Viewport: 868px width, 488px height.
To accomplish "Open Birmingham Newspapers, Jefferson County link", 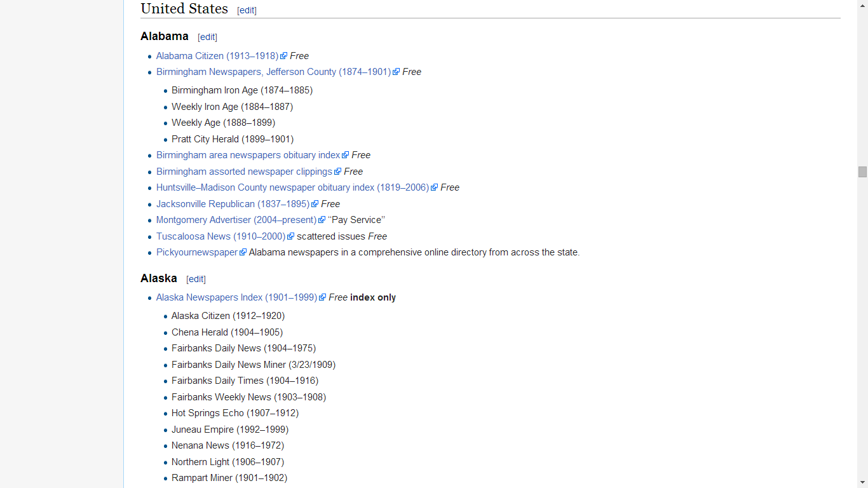I will point(273,72).
